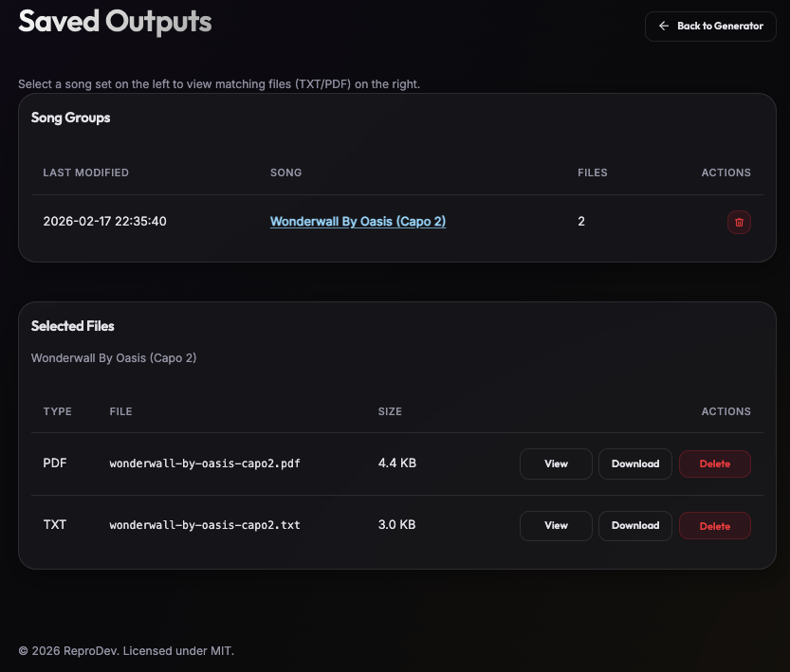Click the trash icon for Wonderwall song group
The width and height of the screenshot is (790, 672).
pos(739,222)
